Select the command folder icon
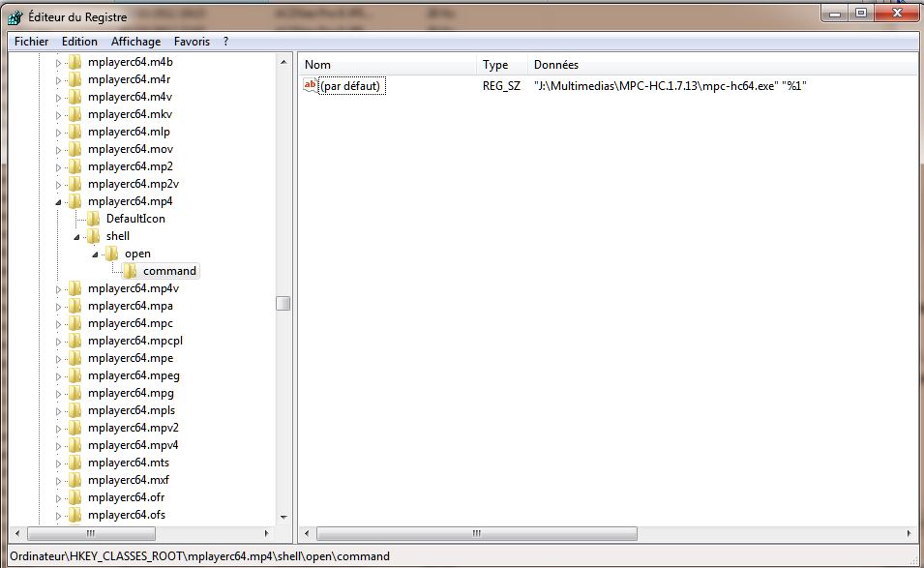 pyautogui.click(x=130, y=271)
